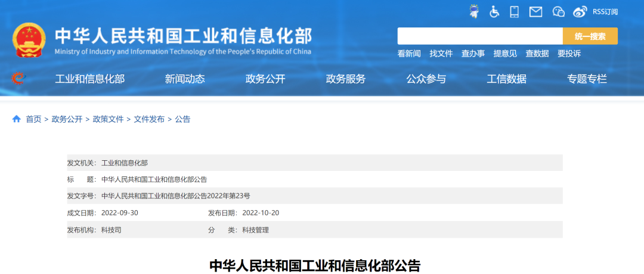Navigate to 政策文件 in breadcrumb
Viewport: 644px width, 274px height.
(108, 119)
